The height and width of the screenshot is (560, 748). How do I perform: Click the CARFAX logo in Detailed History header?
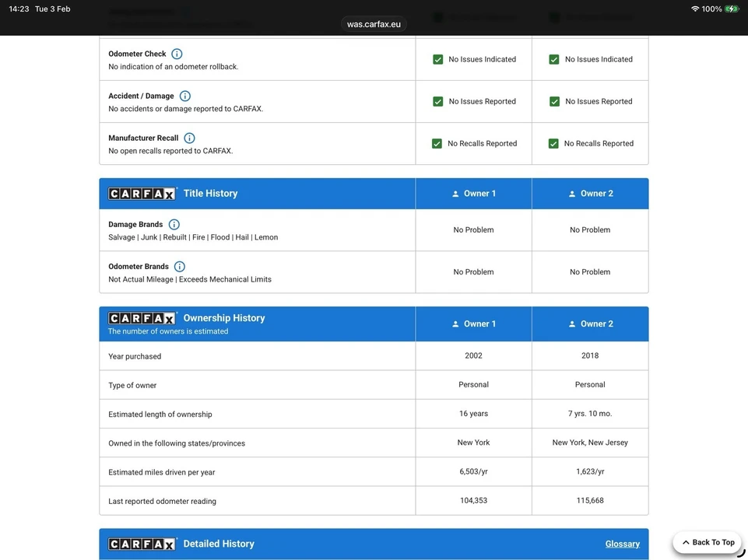[x=142, y=544]
